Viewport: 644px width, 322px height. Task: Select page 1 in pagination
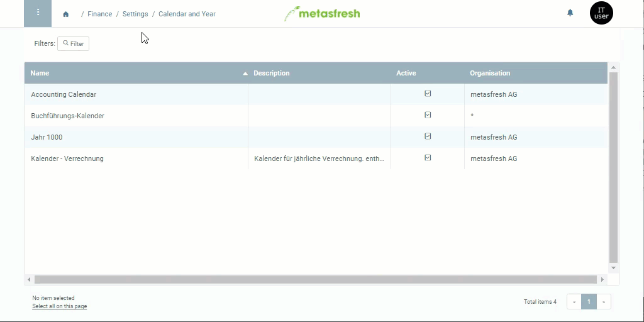pos(589,302)
